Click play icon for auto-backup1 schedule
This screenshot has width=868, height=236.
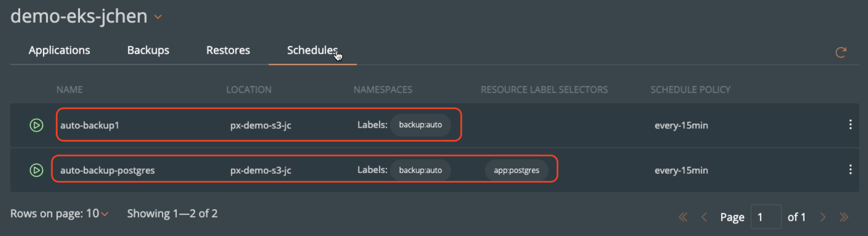coord(36,125)
